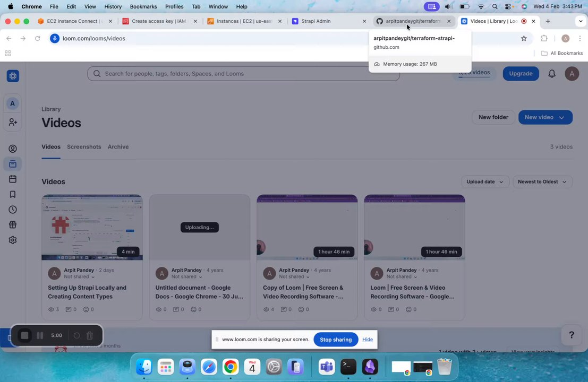Switch to the Archive tab
Image resolution: width=588 pixels, height=382 pixels.
pyautogui.click(x=118, y=147)
